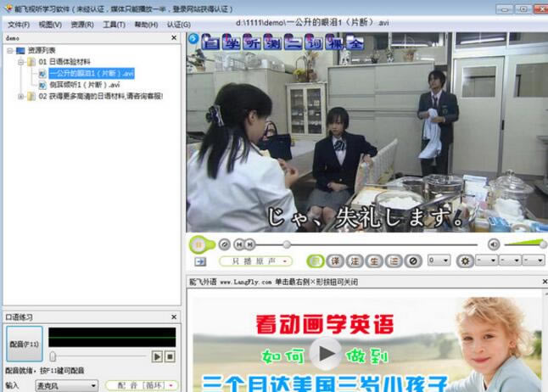Collapse the 01 日语体验材料 folder
548x392 pixels.
[x=20, y=62]
